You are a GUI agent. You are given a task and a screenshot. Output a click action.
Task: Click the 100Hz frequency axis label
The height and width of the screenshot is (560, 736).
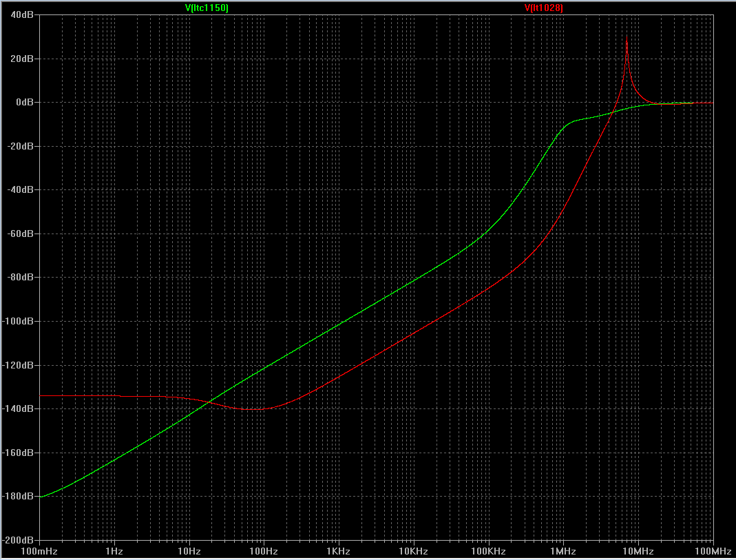[x=264, y=552]
